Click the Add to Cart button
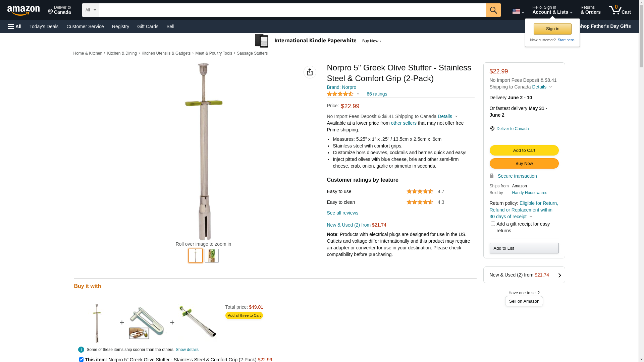This screenshot has width=644, height=362. pos(524,150)
